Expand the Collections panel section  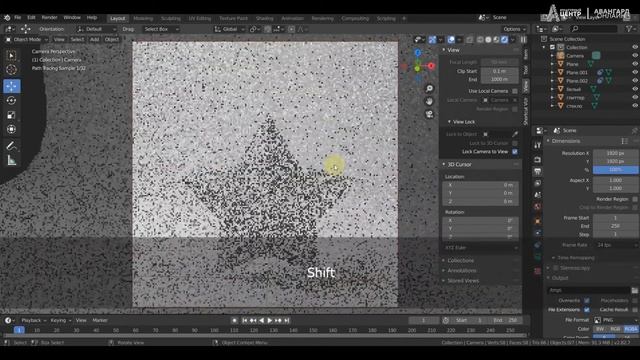tap(444, 260)
